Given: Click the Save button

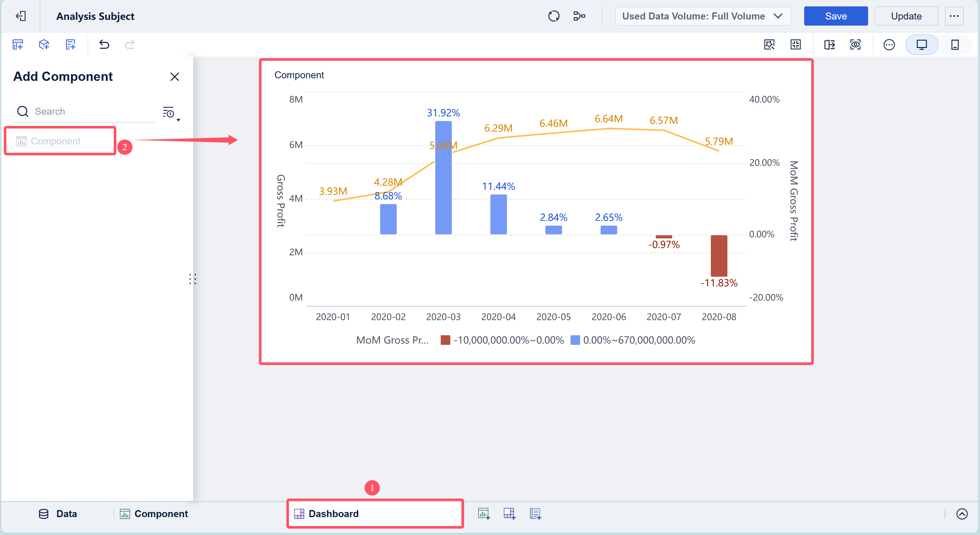Looking at the screenshot, I should 836,16.
